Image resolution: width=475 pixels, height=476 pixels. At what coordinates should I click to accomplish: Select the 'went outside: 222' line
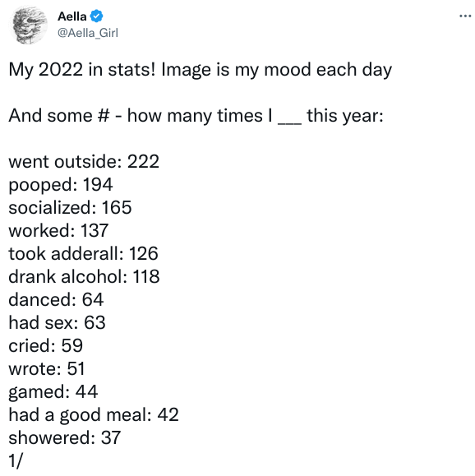point(84,161)
